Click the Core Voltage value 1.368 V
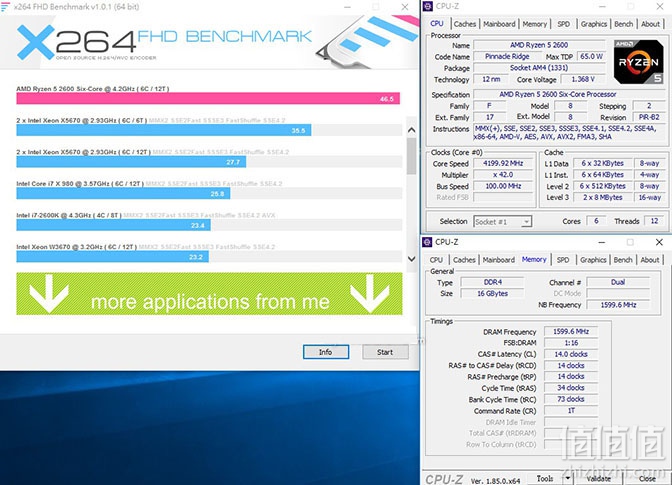Viewport: 672px width, 485px height. pyautogui.click(x=583, y=79)
